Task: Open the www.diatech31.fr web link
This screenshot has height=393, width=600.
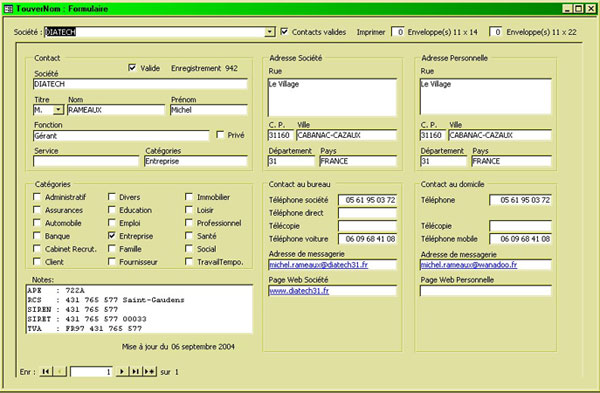Action: (299, 291)
